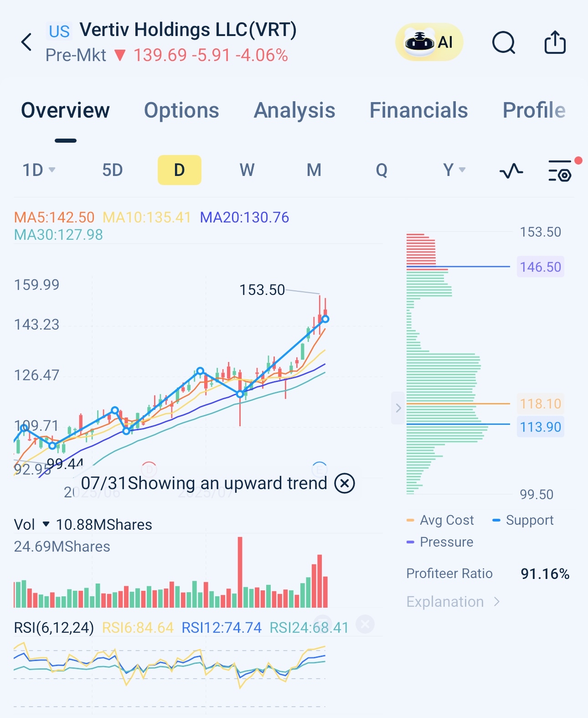The width and height of the screenshot is (588, 718).
Task: Tap the 146.50 pressure level label
Action: click(x=540, y=267)
